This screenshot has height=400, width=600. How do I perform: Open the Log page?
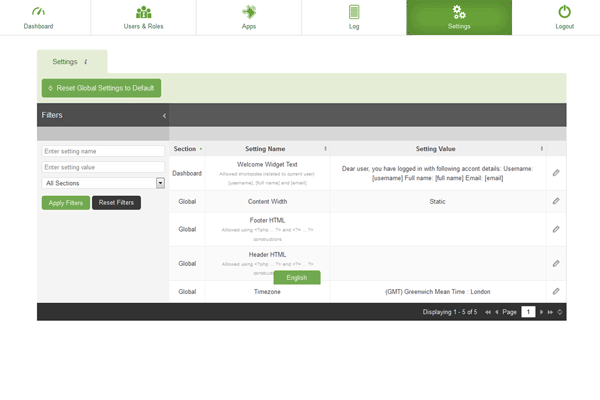click(x=354, y=17)
